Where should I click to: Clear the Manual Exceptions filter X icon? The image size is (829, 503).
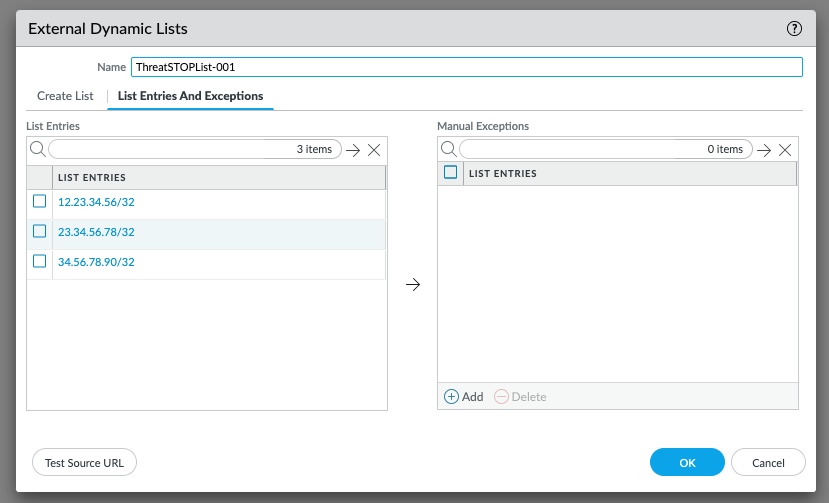(785, 150)
